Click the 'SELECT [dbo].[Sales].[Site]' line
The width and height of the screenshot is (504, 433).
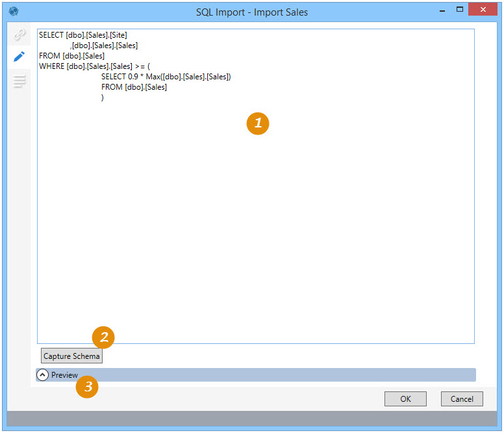tap(83, 35)
